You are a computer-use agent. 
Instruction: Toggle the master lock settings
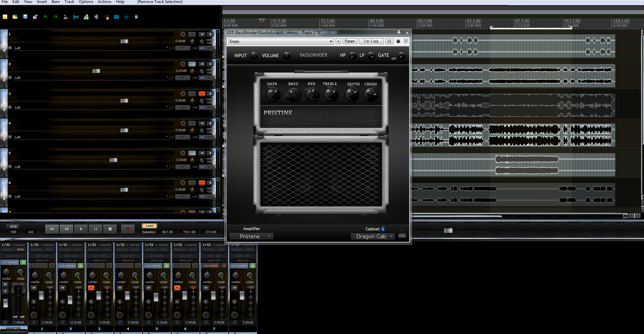pyautogui.click(x=136, y=17)
